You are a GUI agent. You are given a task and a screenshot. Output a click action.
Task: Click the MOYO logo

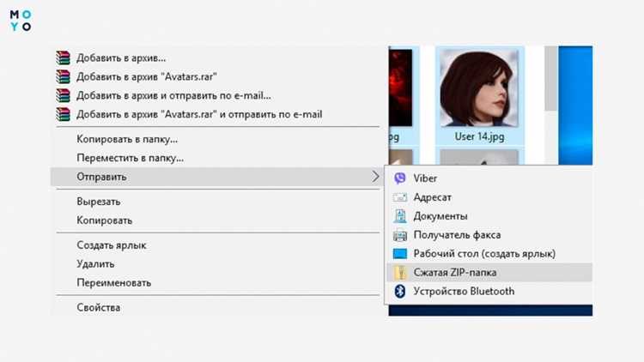pos(21,21)
